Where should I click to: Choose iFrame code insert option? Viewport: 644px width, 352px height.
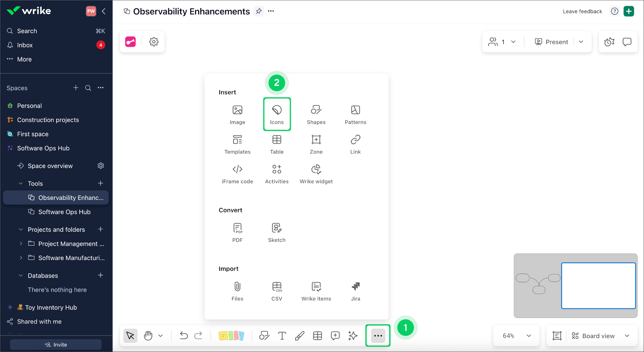(x=238, y=174)
